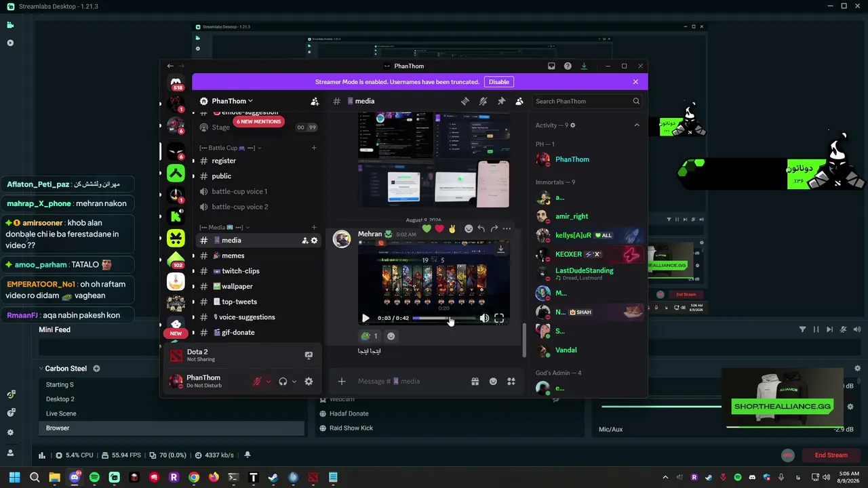Viewport: 868px width, 488px height.
Task: Click the frog emoji reaction with count 1
Action: (370, 336)
